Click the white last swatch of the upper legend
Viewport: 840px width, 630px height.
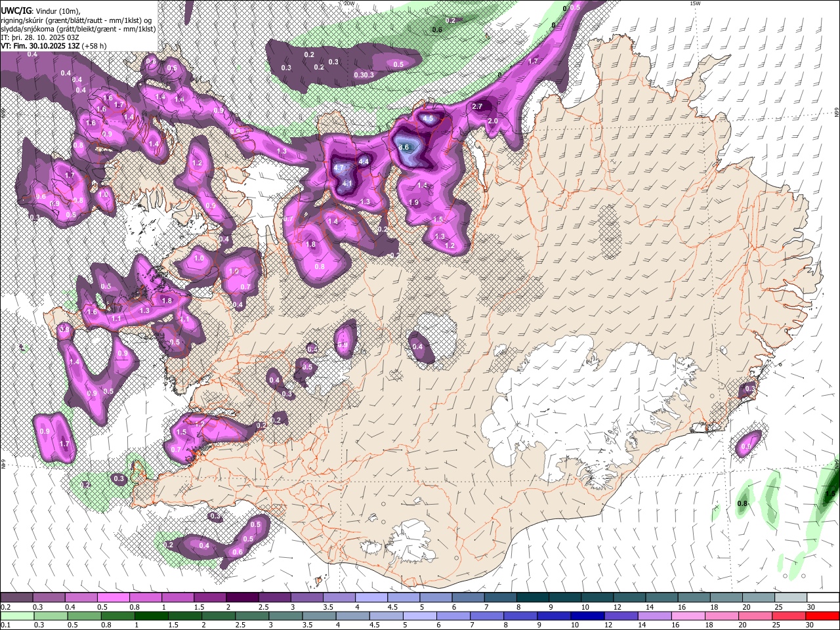coord(822,597)
